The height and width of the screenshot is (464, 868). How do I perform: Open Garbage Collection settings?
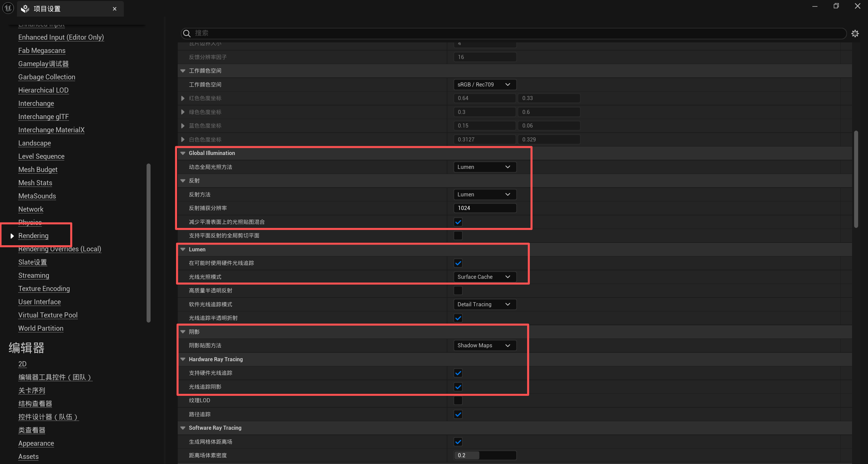point(47,77)
